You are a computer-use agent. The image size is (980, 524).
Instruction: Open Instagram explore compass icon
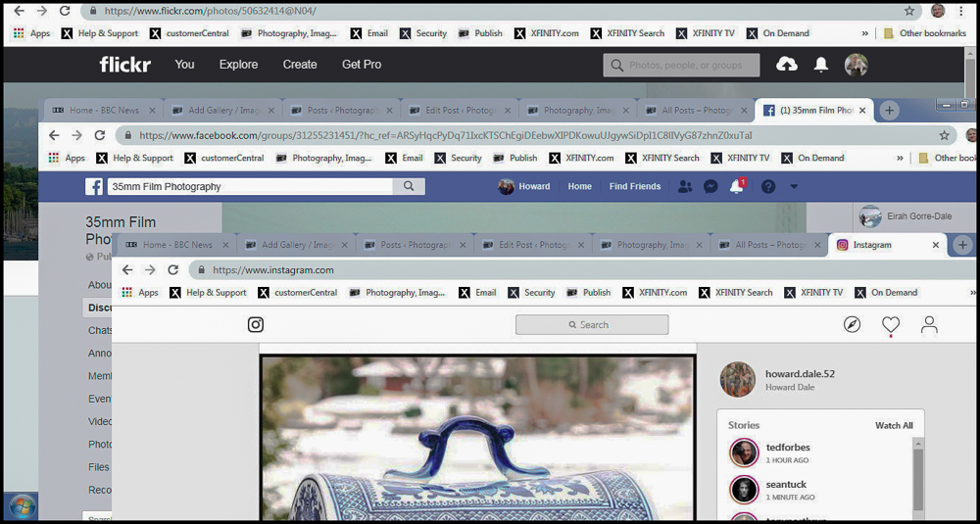pyautogui.click(x=852, y=324)
